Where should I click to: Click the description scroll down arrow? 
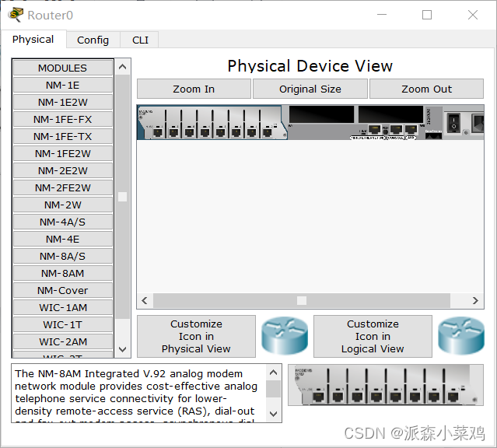click(274, 414)
